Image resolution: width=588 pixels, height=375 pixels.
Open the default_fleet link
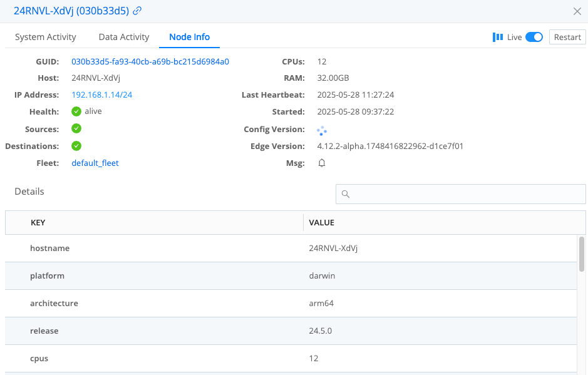pos(94,163)
